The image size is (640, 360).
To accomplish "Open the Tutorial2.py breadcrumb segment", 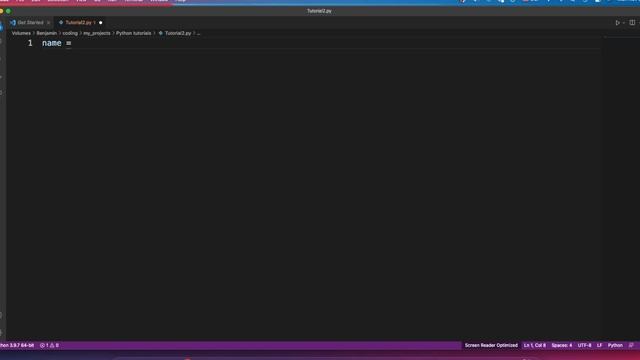I will tap(178, 33).
